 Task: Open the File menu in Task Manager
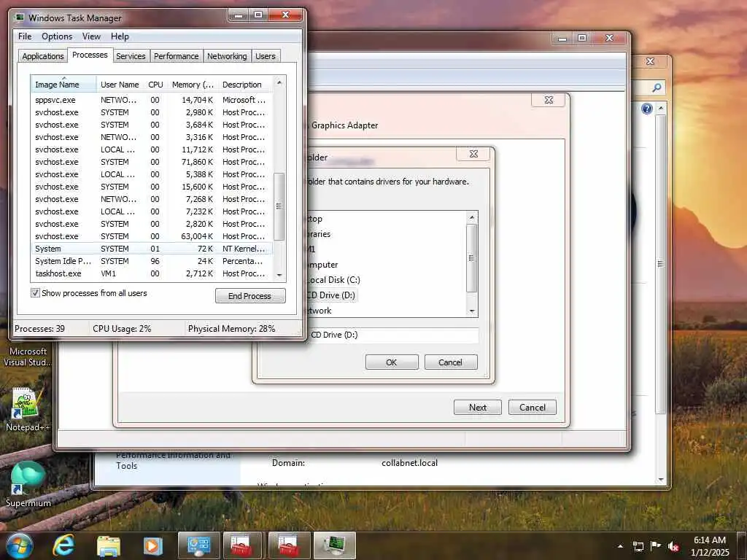(25, 36)
